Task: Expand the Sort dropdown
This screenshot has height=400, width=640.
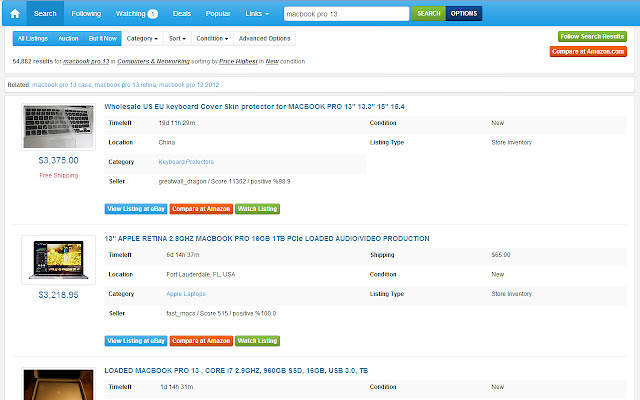Action: pyautogui.click(x=177, y=38)
